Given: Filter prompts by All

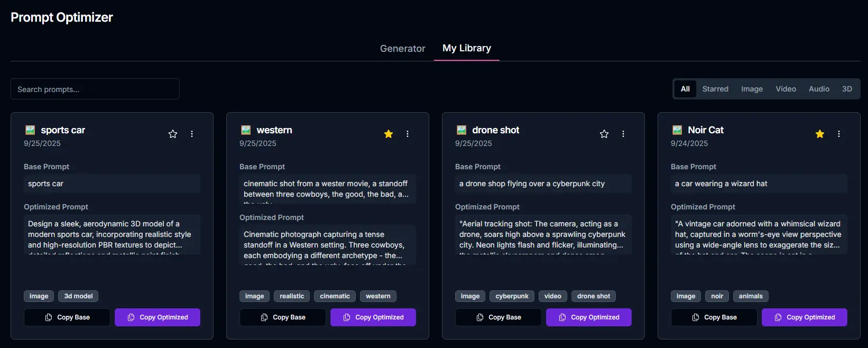Looking at the screenshot, I should click(x=685, y=89).
